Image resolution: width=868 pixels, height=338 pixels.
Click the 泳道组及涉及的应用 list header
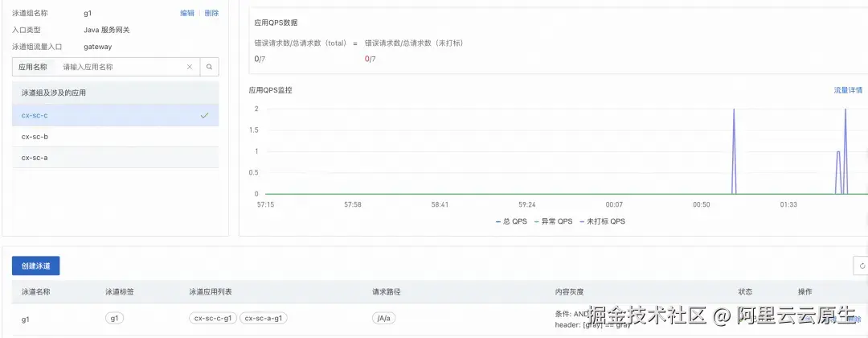(54, 93)
